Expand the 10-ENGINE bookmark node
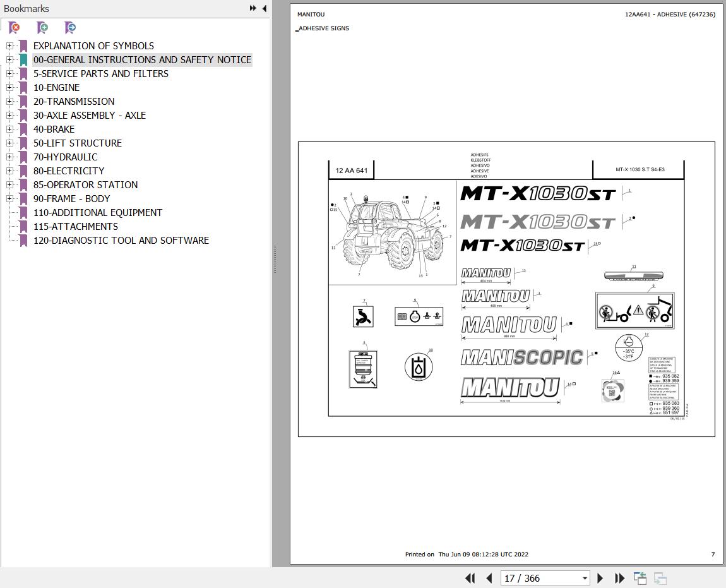The width and height of the screenshot is (726, 588). 9,88
